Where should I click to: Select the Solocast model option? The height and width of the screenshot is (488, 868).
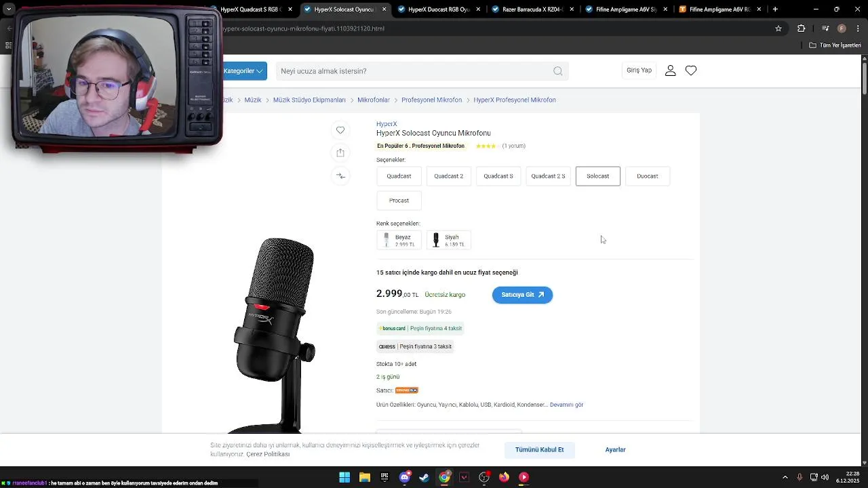598,176
